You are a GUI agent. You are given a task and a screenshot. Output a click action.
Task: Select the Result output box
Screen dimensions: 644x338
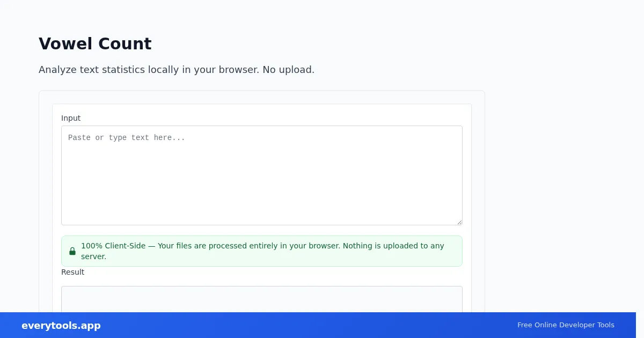(x=262, y=299)
